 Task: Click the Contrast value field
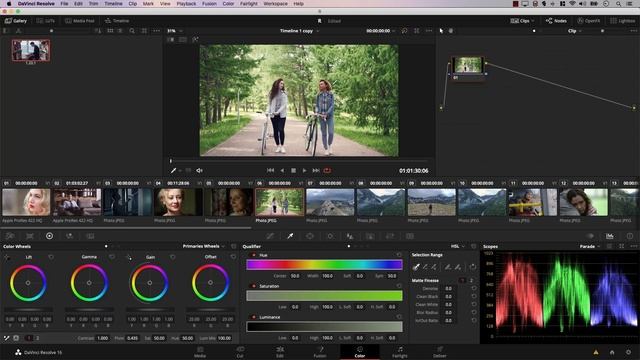(102, 338)
